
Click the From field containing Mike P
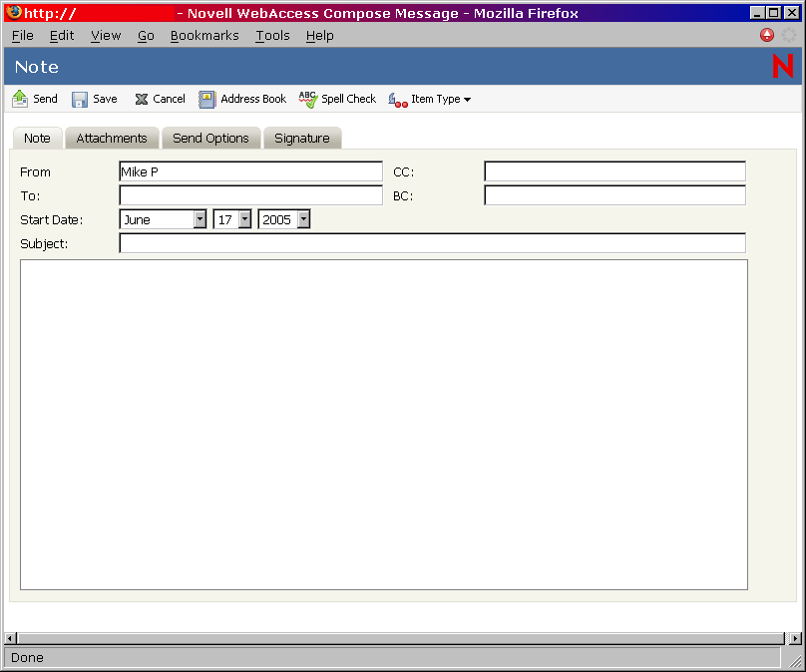click(x=250, y=171)
